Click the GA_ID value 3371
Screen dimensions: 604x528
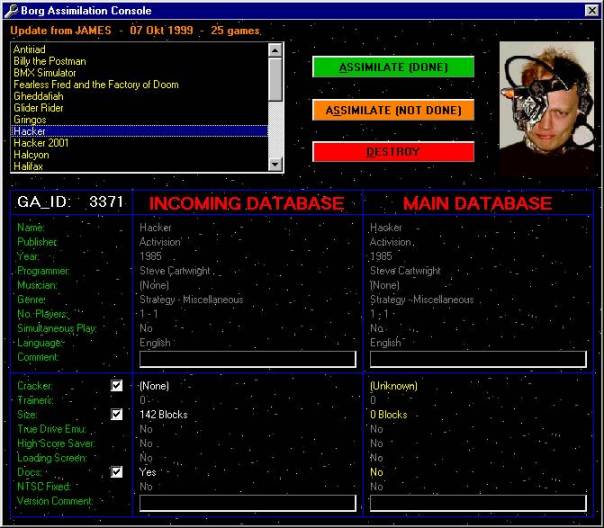(x=106, y=201)
